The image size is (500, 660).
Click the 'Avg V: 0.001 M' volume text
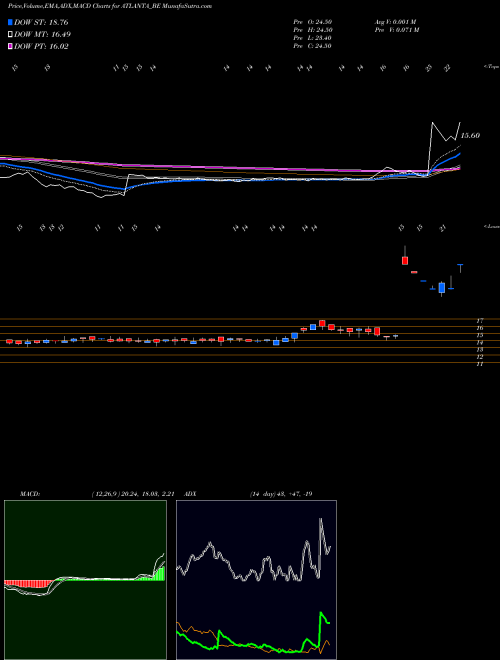396,22
